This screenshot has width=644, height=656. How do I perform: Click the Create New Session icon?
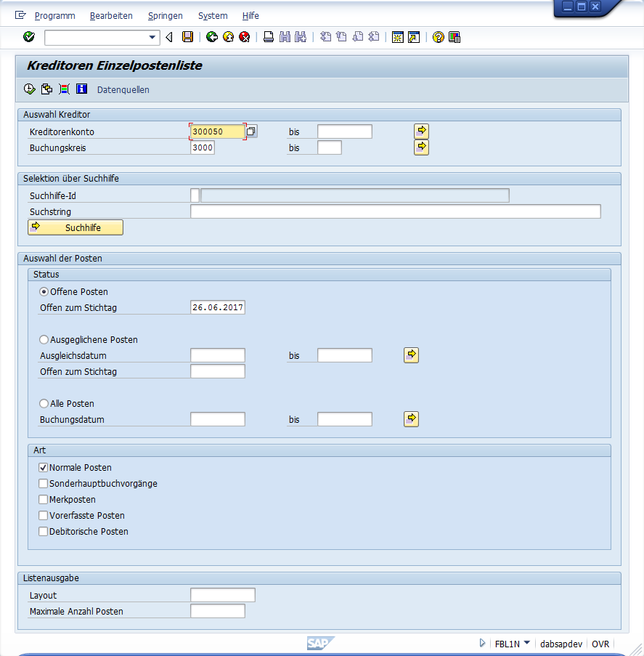[x=398, y=37]
